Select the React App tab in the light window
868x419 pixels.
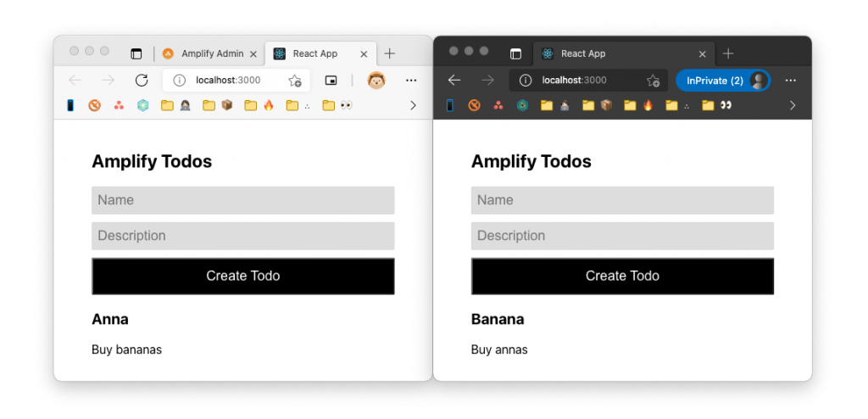point(315,53)
